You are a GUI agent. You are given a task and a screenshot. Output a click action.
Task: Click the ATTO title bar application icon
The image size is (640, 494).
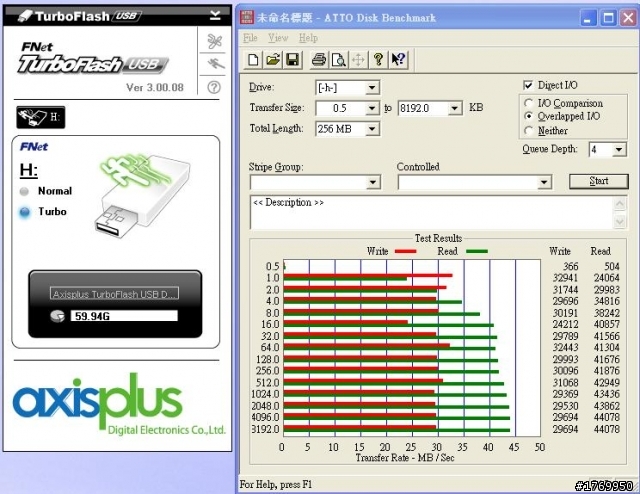(x=247, y=17)
